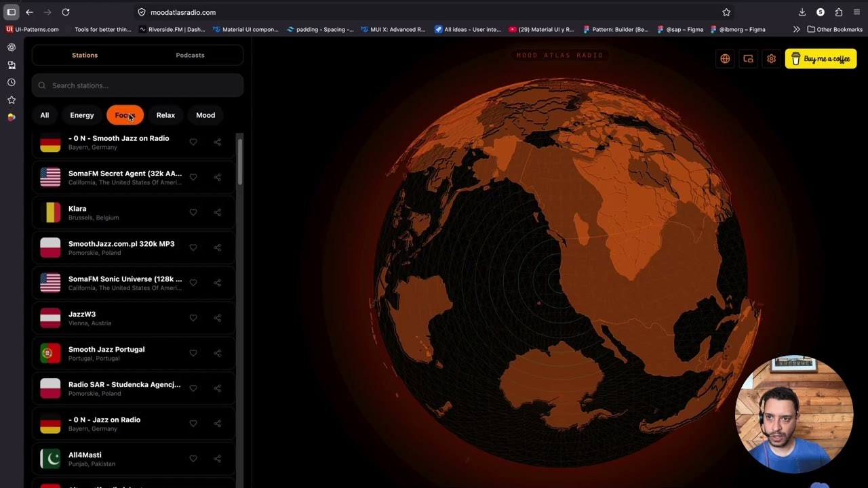
Task: Play All4Masti from Punjab, Pakistan
Action: (x=134, y=459)
